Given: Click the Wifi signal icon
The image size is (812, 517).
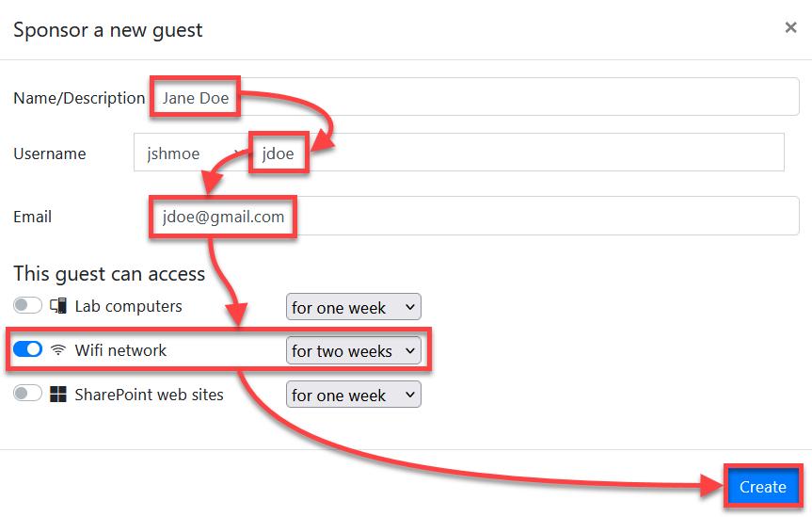Looking at the screenshot, I should [58, 350].
